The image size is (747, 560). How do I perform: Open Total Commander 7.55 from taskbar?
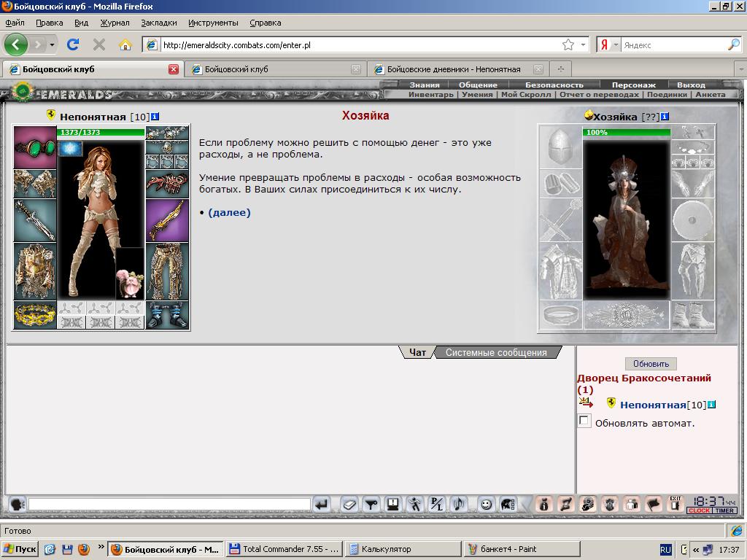285,549
